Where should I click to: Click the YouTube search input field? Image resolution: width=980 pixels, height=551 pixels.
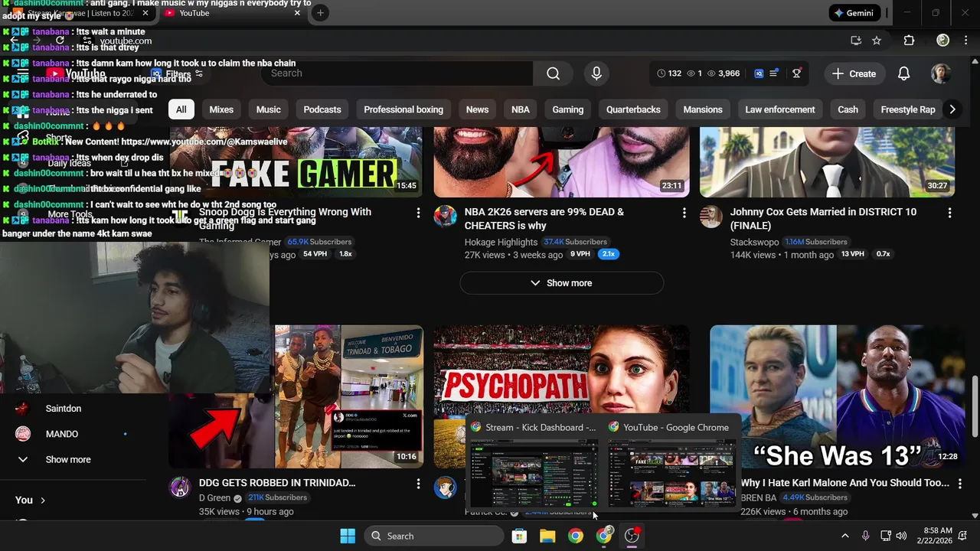(397, 73)
